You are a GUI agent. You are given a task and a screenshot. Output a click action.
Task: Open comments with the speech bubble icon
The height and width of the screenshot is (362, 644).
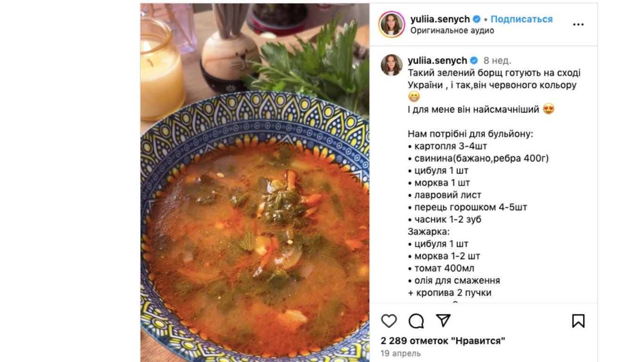point(416,321)
